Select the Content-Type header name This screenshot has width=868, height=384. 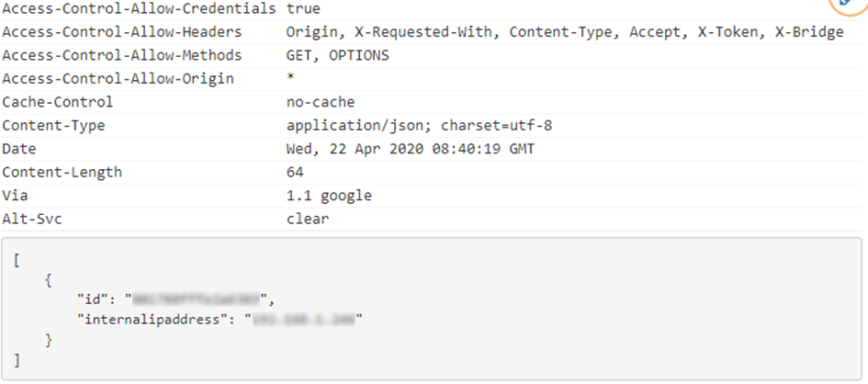[x=53, y=125]
